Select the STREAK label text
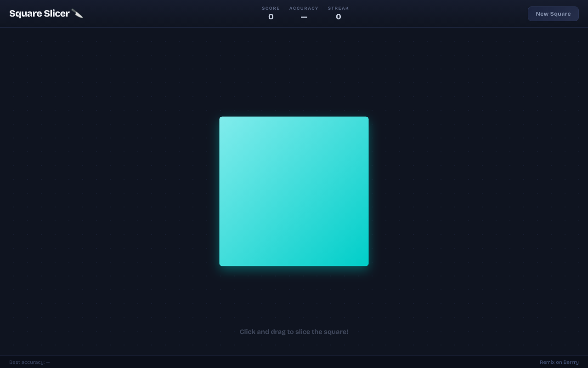Image resolution: width=588 pixels, height=368 pixels. click(338, 8)
